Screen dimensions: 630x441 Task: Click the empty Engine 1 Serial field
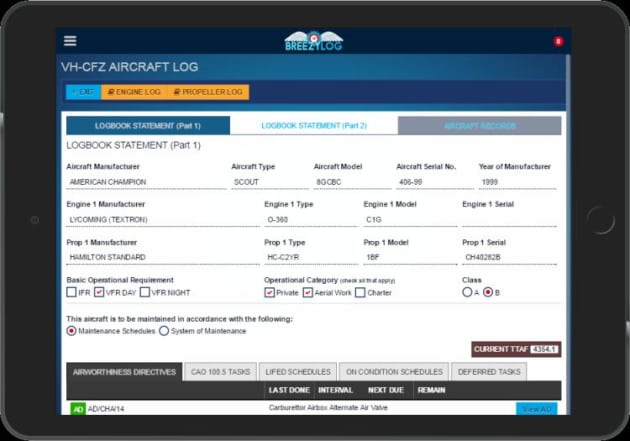[509, 220]
